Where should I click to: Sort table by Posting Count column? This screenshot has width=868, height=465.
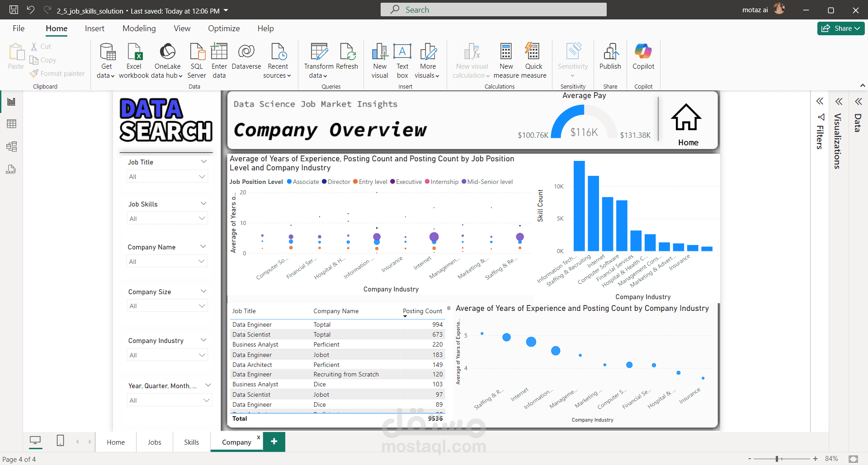click(422, 311)
